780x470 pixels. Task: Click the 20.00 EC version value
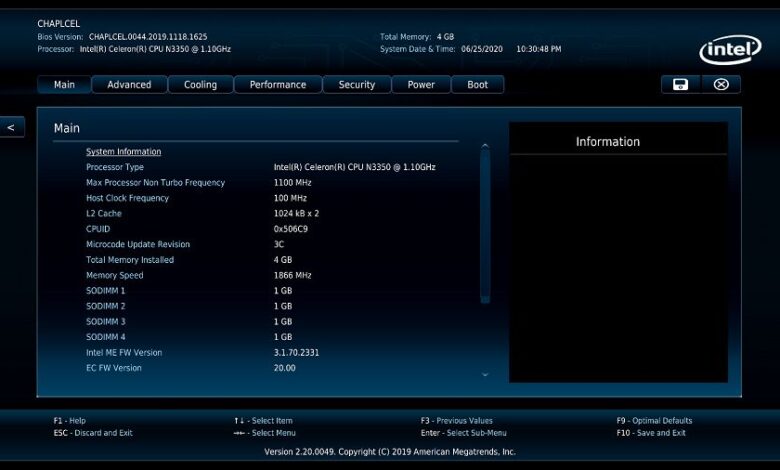285,368
